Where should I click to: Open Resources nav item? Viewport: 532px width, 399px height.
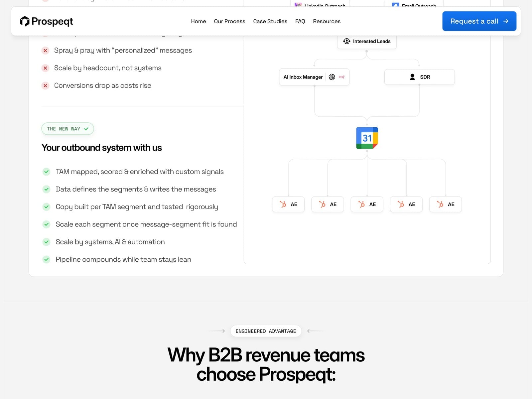[x=327, y=21]
